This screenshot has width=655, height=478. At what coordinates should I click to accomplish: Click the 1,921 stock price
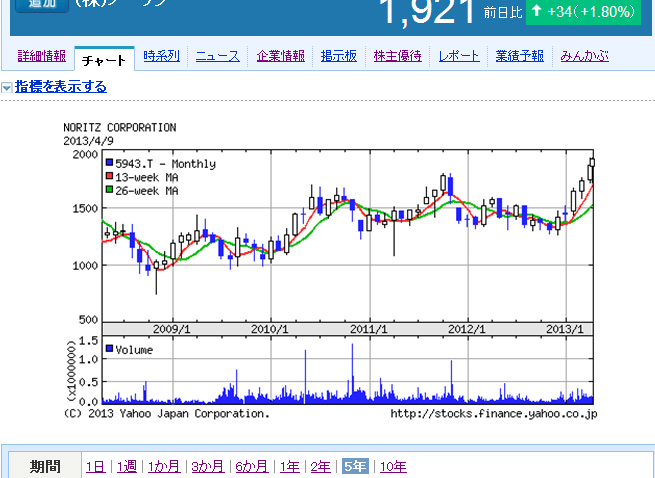[429, 12]
